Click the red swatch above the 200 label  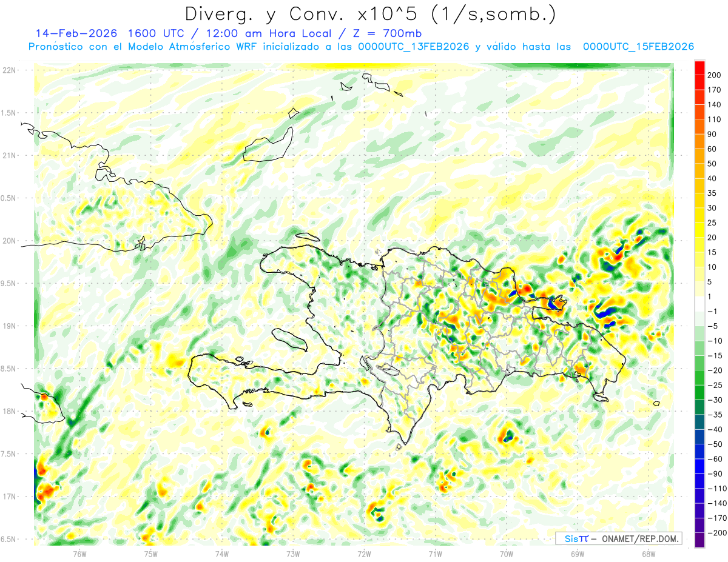[699, 67]
